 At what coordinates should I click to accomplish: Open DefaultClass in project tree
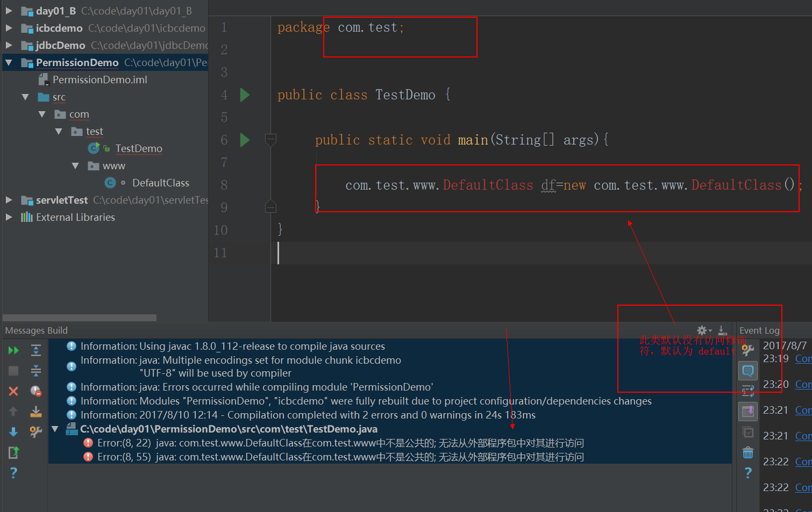(161, 183)
